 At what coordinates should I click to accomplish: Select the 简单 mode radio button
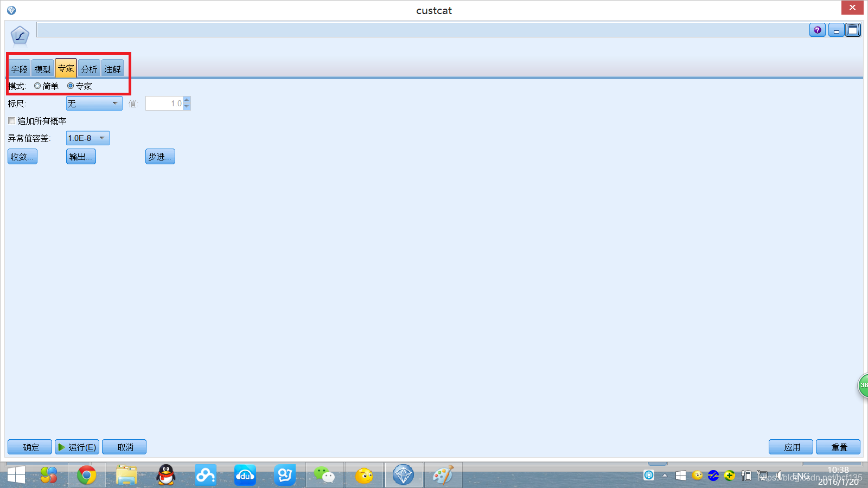pos(37,86)
